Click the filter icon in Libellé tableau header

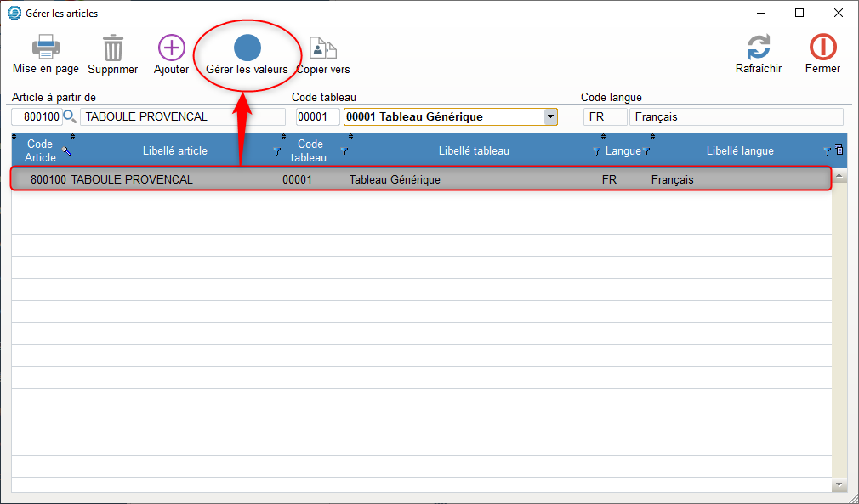(x=596, y=151)
